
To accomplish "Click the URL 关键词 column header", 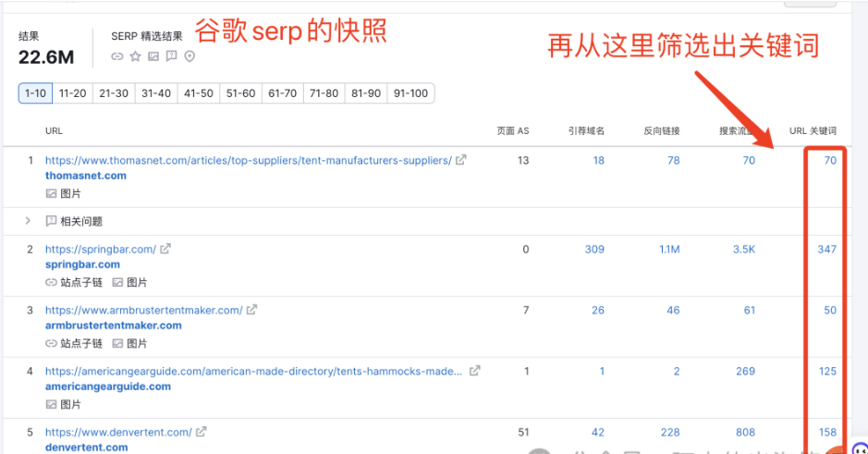I will 813,131.
